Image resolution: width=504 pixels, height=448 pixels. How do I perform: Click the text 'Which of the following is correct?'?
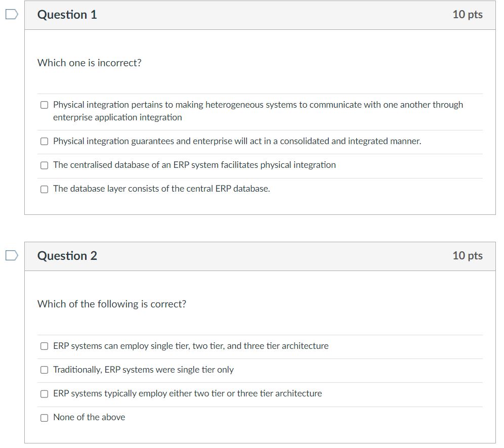point(112,304)
